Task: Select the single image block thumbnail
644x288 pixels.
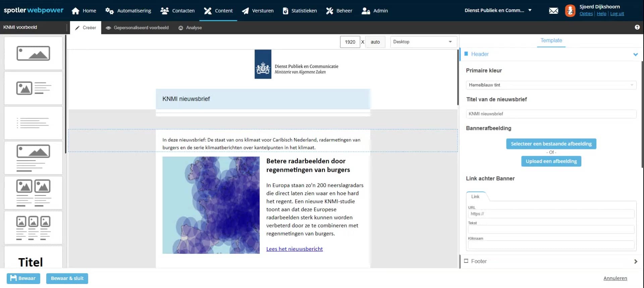Action: (x=33, y=53)
